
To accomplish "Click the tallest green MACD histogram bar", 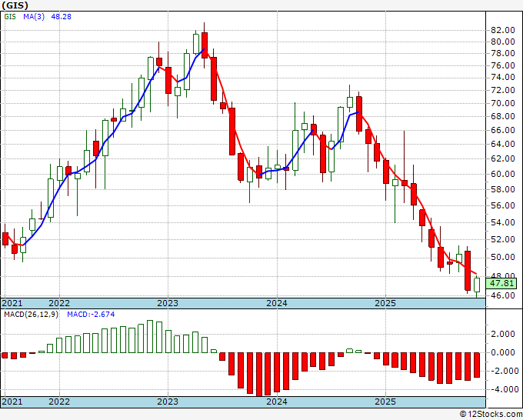I will (x=150, y=337).
